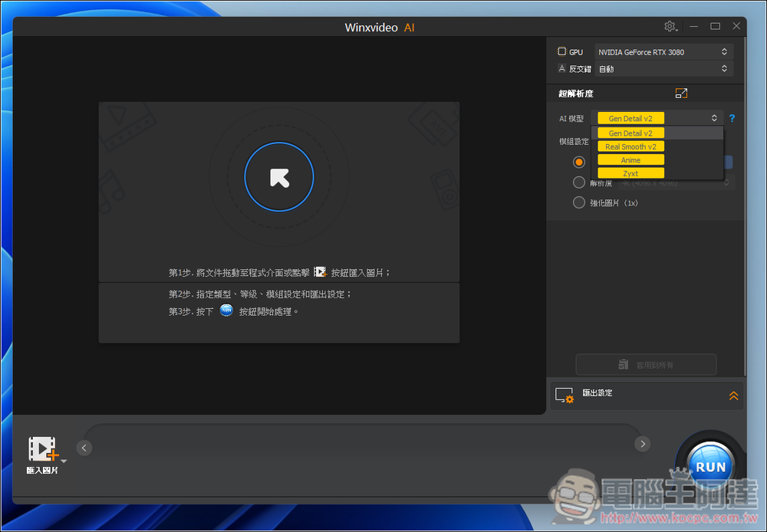
Task: Click the GPU chip icon
Action: pos(562,51)
